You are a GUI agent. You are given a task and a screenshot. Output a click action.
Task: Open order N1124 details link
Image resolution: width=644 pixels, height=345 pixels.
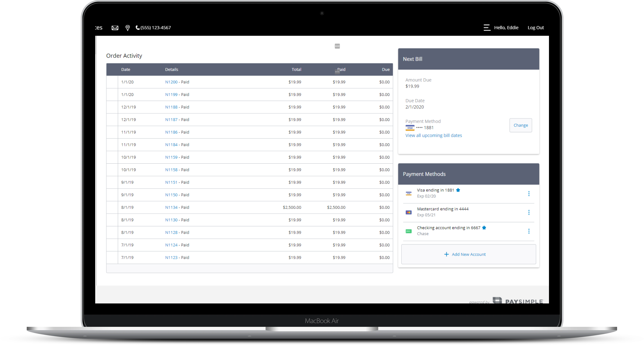(171, 245)
